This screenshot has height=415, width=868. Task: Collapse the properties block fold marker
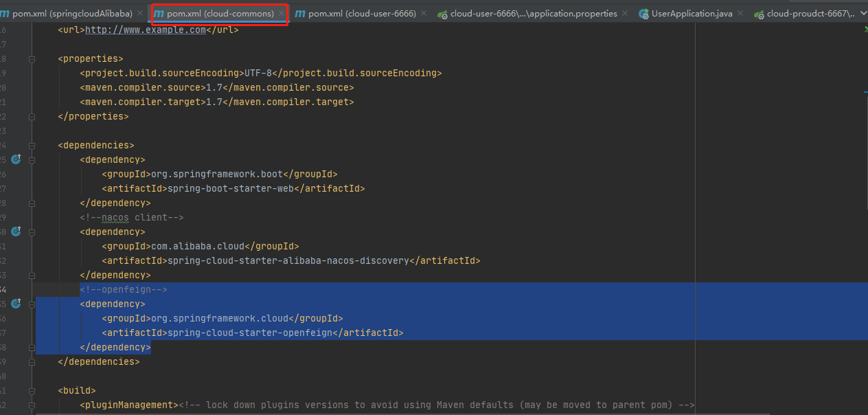pyautogui.click(x=32, y=59)
